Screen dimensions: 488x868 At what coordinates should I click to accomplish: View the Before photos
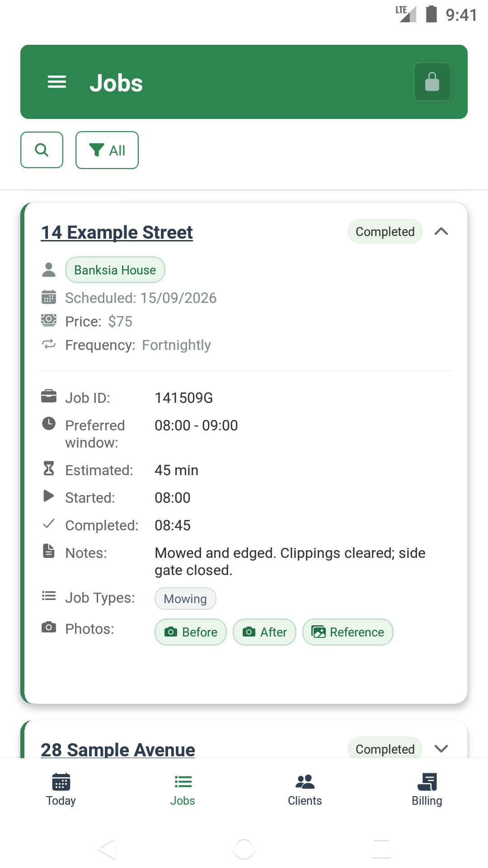click(191, 632)
